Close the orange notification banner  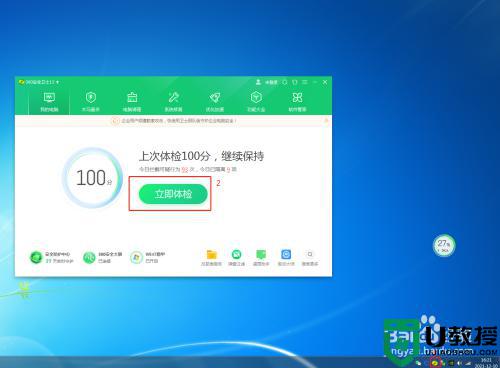[x=326, y=121]
